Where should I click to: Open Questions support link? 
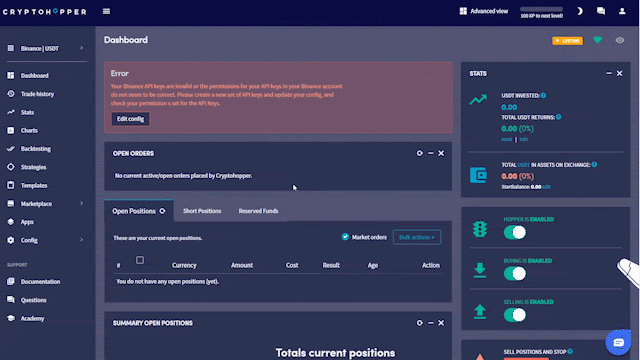(27, 300)
